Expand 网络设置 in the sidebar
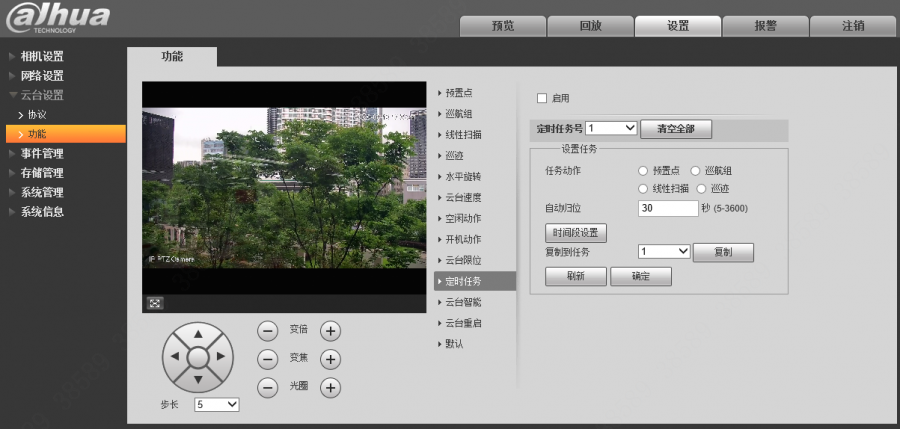900x429 pixels. coord(42,76)
